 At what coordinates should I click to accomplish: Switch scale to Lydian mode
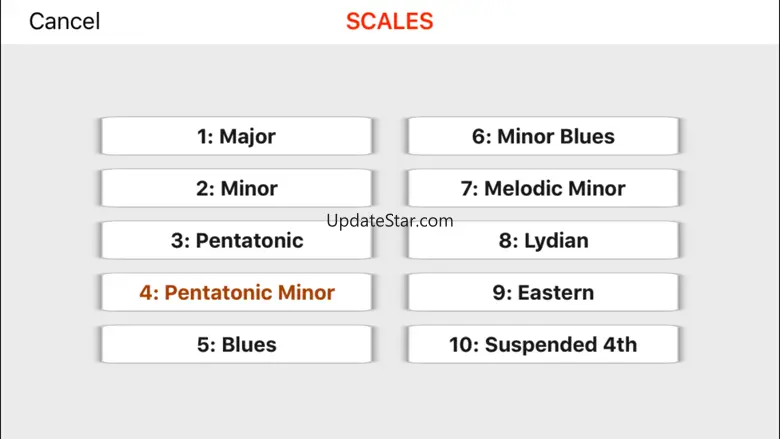(x=543, y=241)
